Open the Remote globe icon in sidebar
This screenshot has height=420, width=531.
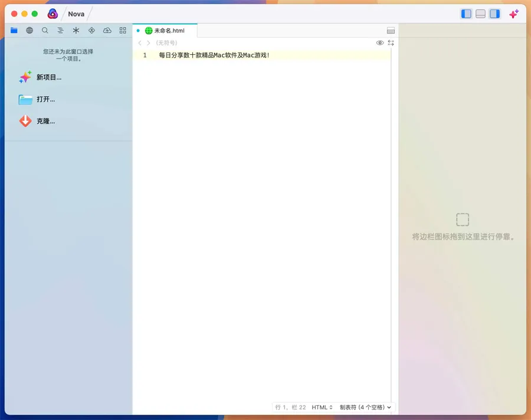pos(29,30)
